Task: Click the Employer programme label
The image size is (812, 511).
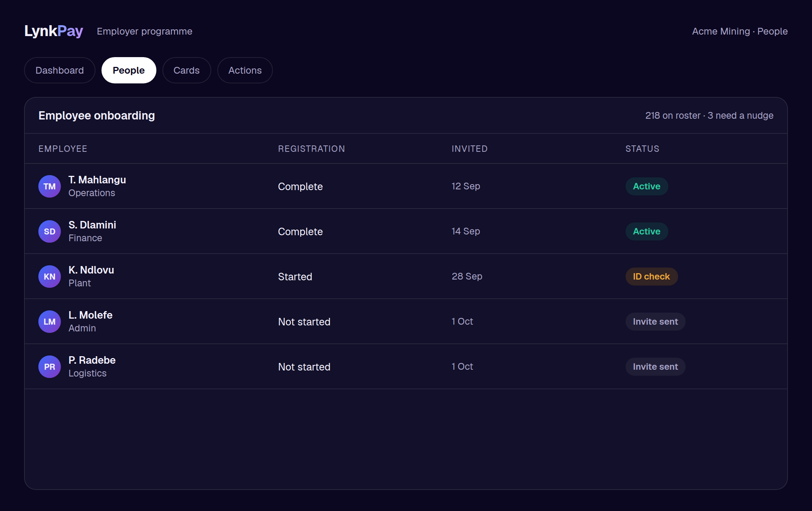Action: pyautogui.click(x=144, y=32)
